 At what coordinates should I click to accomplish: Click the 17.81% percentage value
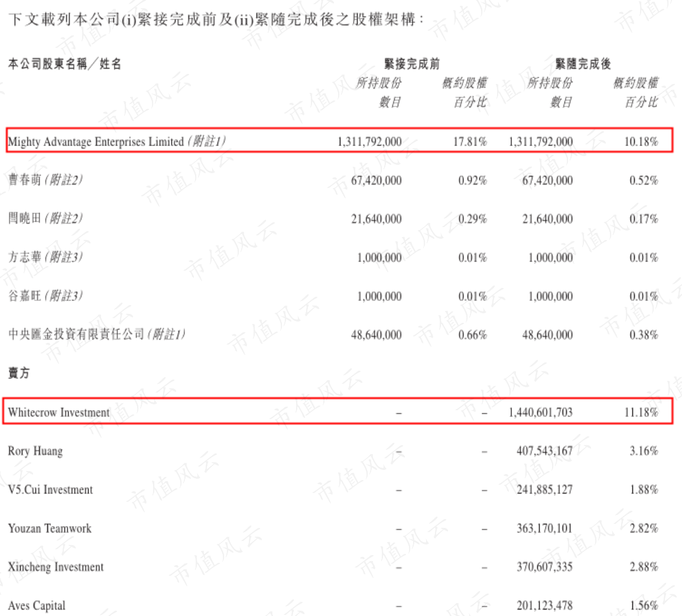point(470,141)
